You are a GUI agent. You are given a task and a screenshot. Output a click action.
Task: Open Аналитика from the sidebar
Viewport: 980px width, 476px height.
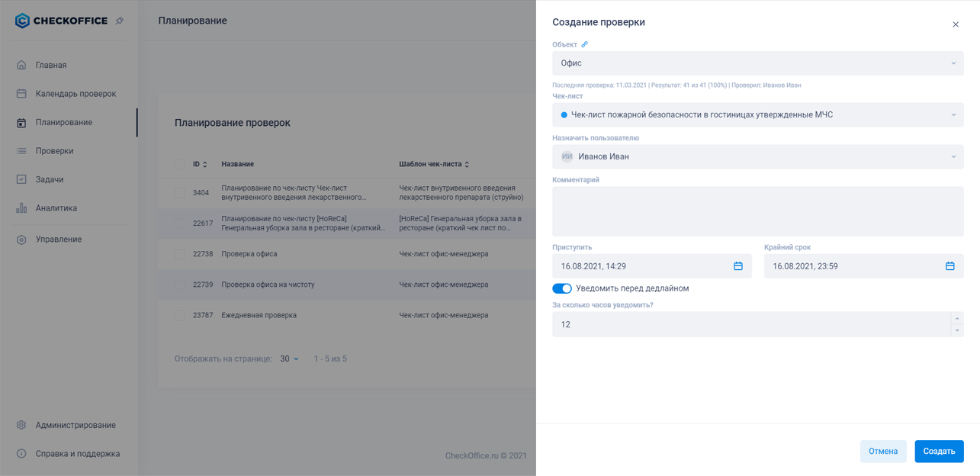click(56, 208)
